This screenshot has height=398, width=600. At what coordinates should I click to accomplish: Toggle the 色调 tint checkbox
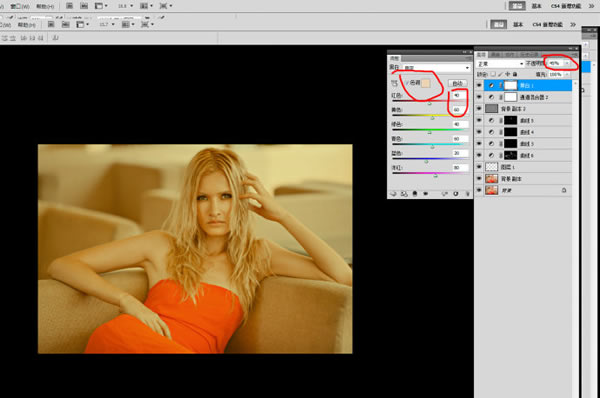coord(408,83)
